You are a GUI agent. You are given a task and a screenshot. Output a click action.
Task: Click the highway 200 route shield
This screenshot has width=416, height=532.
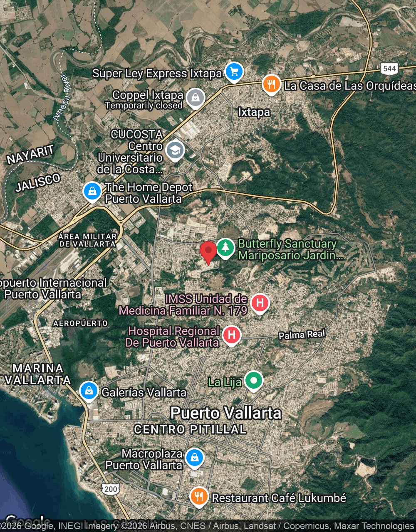111,489
